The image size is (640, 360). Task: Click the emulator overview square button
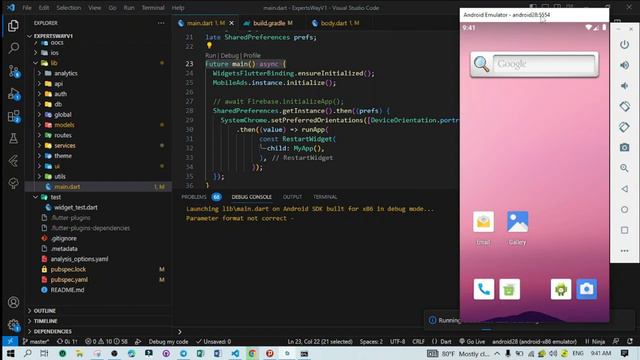click(624, 230)
